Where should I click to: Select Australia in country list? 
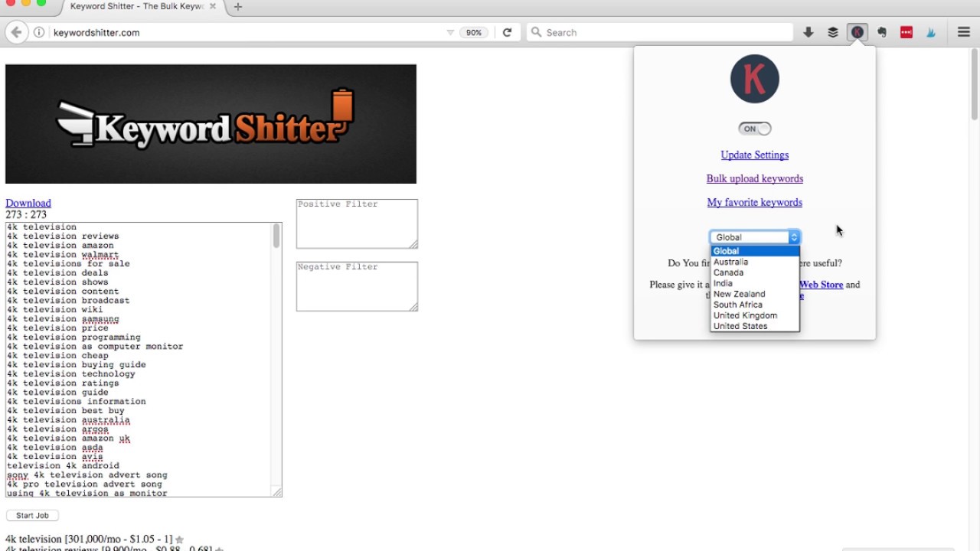[755, 262]
